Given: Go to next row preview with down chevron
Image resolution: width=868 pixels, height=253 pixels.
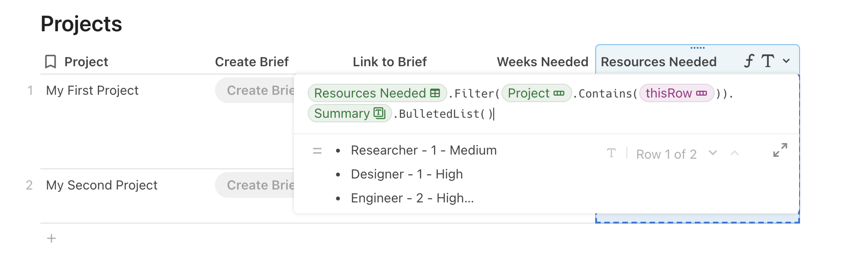Looking at the screenshot, I should (x=713, y=153).
